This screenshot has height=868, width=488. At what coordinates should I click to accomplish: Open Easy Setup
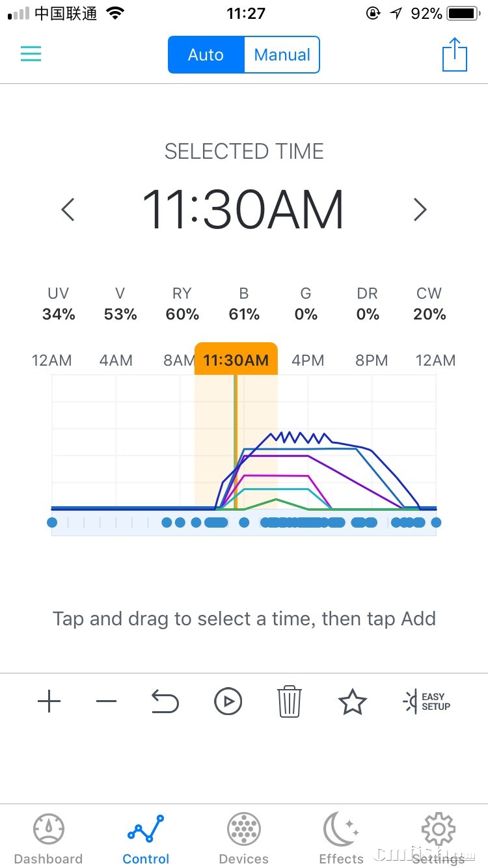pyautogui.click(x=427, y=701)
